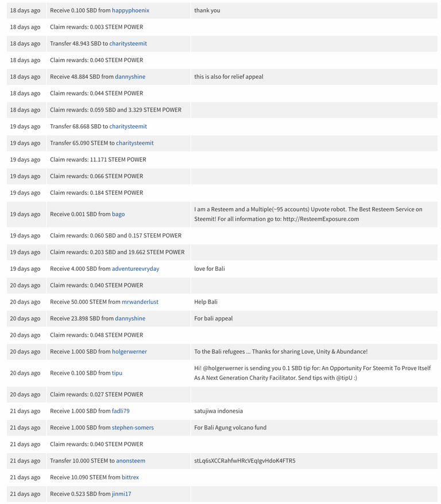Open the mrwanderlust account link
441x504 pixels.
[140, 302]
